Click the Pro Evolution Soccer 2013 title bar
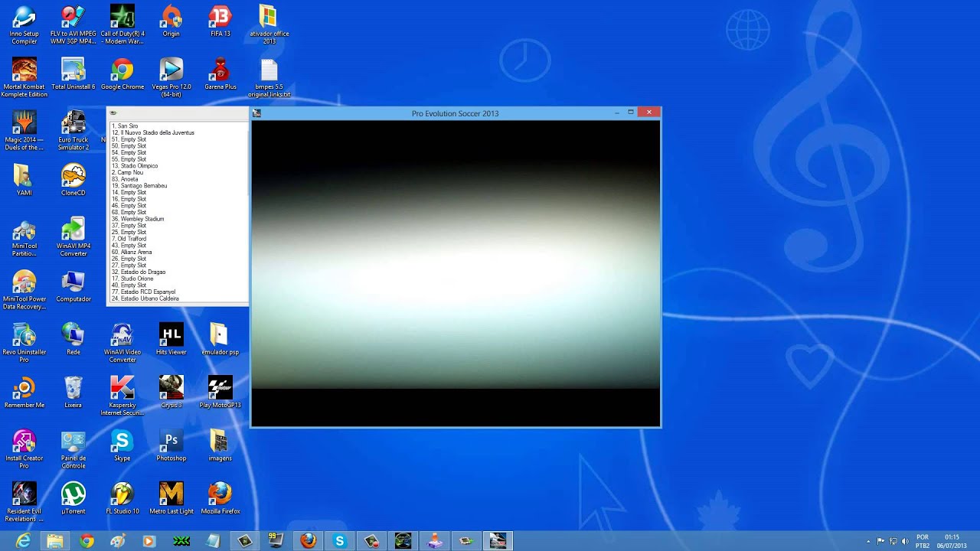 tap(455, 113)
